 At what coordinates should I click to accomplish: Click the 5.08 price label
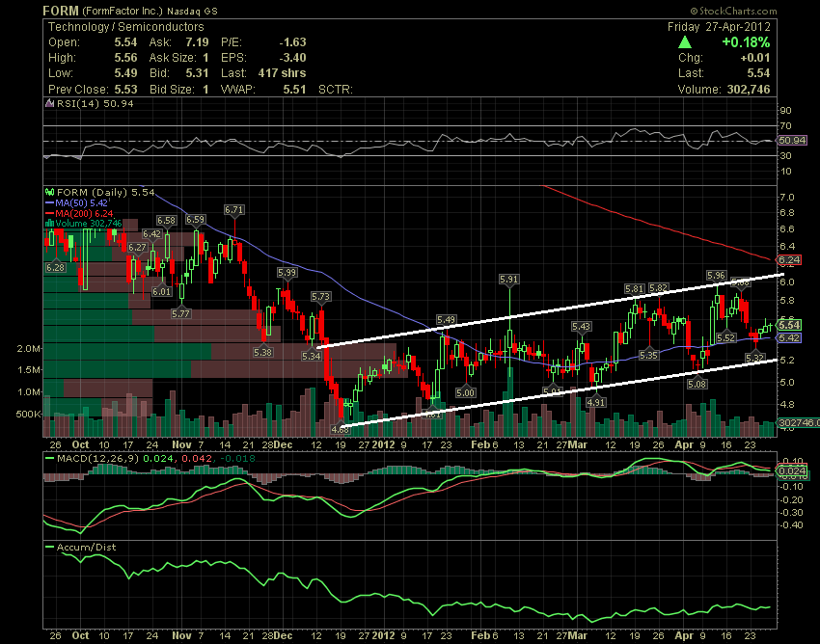(x=697, y=384)
